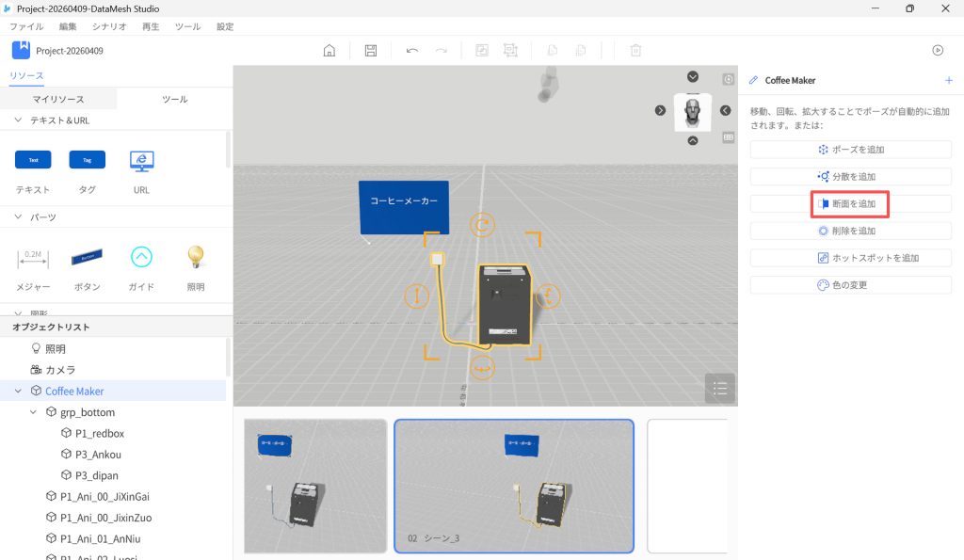Click the save icon in the toolbar

[371, 51]
